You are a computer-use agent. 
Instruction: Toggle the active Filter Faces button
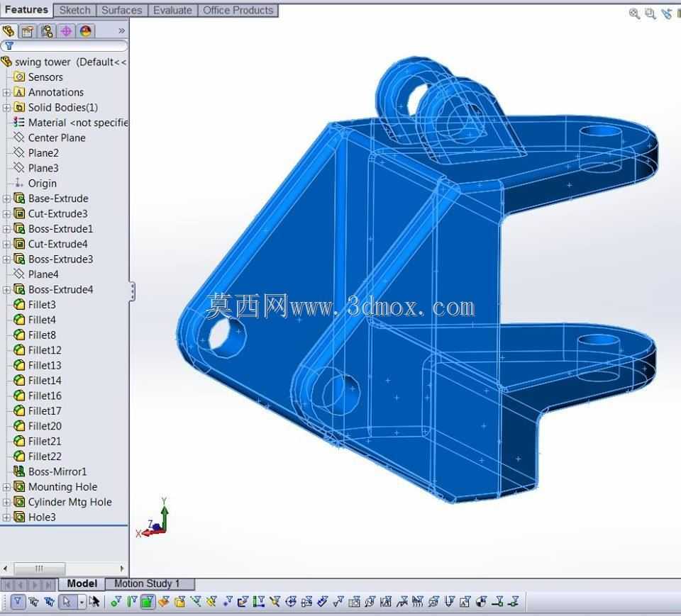[x=148, y=602]
